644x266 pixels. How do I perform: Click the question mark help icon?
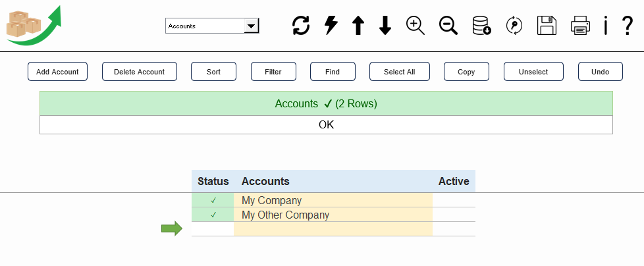tap(627, 26)
